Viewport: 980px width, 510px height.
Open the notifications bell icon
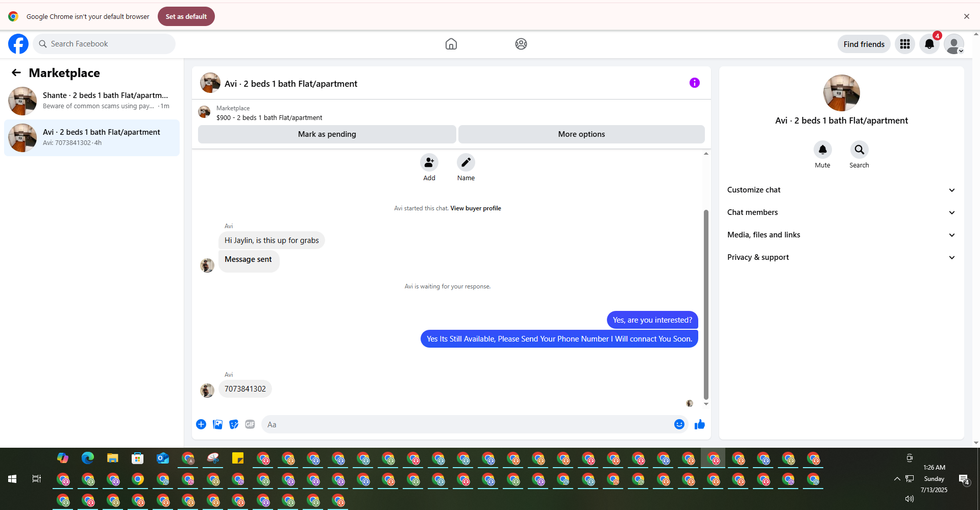pyautogui.click(x=929, y=44)
